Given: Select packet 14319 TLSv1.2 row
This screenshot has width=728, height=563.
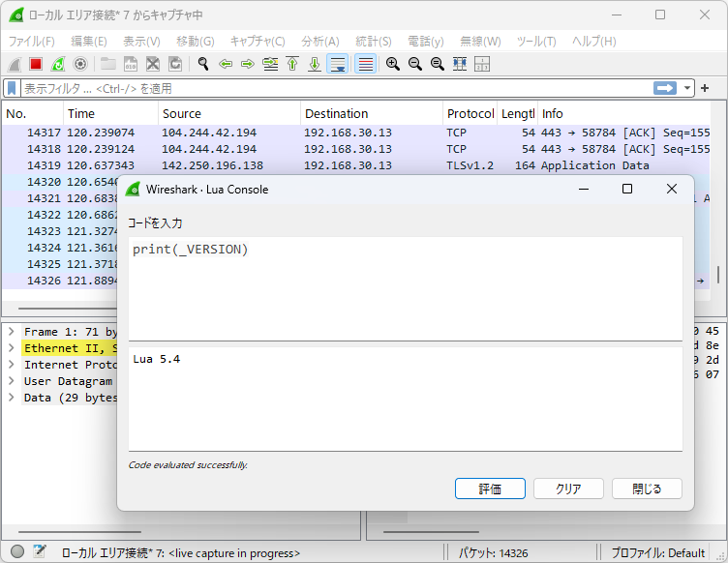Looking at the screenshot, I should point(356,165).
